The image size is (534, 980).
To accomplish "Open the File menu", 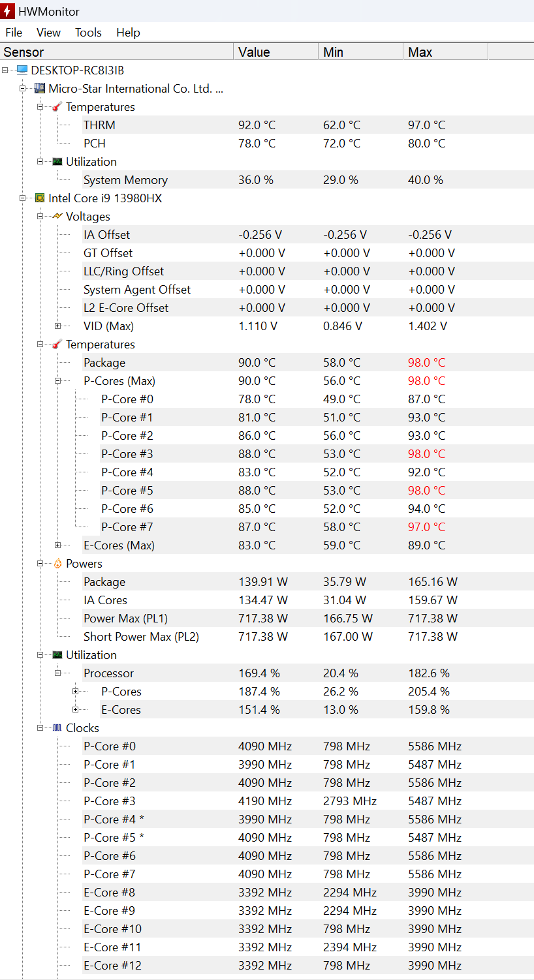I will 14,33.
